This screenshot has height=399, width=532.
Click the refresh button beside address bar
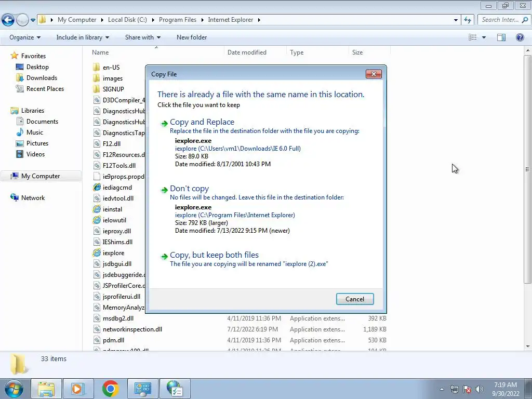[468, 20]
